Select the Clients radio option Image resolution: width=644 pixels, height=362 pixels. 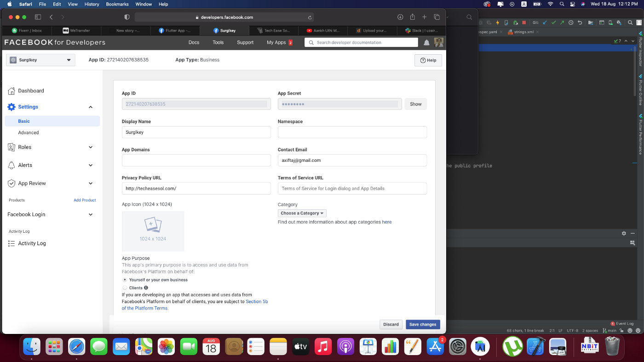(125, 287)
